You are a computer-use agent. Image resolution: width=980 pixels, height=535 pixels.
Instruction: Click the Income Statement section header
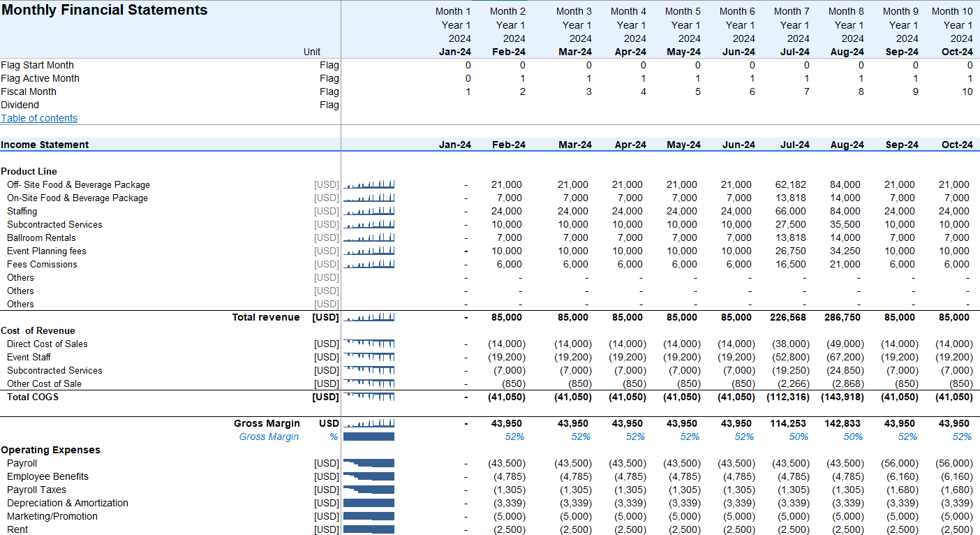tap(45, 145)
